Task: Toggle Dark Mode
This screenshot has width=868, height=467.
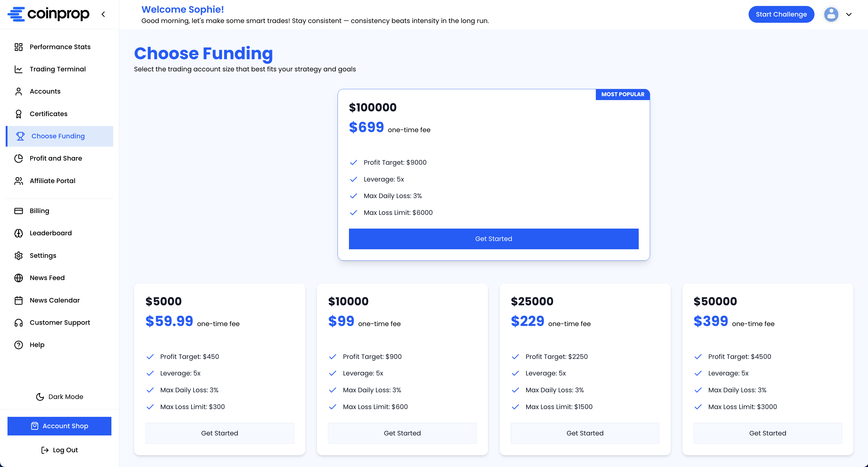Action: click(x=60, y=396)
